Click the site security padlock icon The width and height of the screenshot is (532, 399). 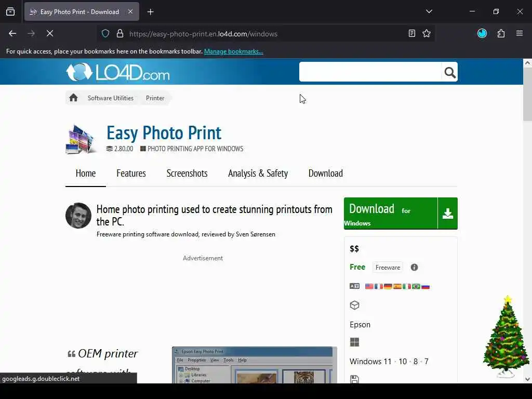click(120, 34)
